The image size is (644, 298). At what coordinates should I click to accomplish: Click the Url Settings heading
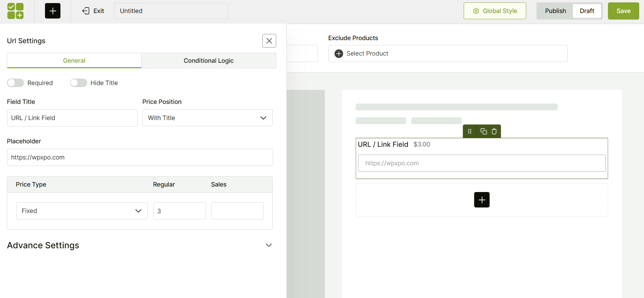[x=26, y=41]
